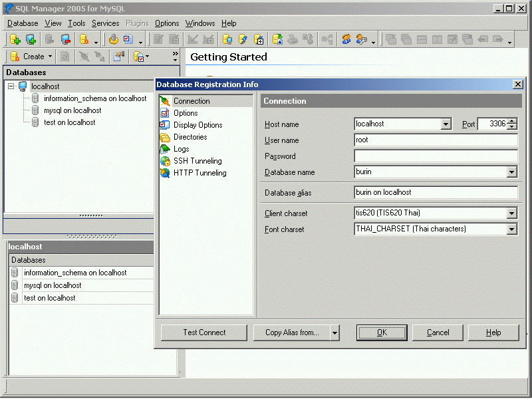This screenshot has height=399, width=532.
Task: Open the Options menu
Action: pos(167,23)
